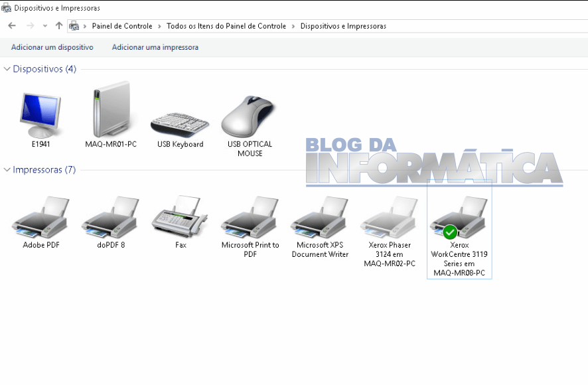Click the 'Microsoft Print to PDF' label text

click(250, 250)
